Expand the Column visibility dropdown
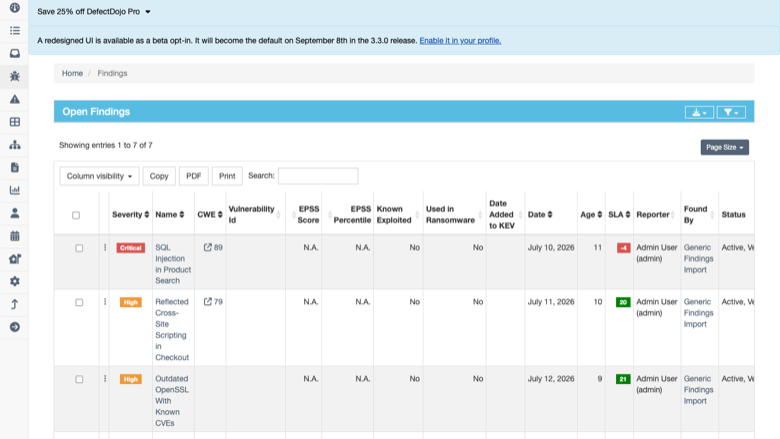This screenshot has height=439, width=780. [99, 176]
